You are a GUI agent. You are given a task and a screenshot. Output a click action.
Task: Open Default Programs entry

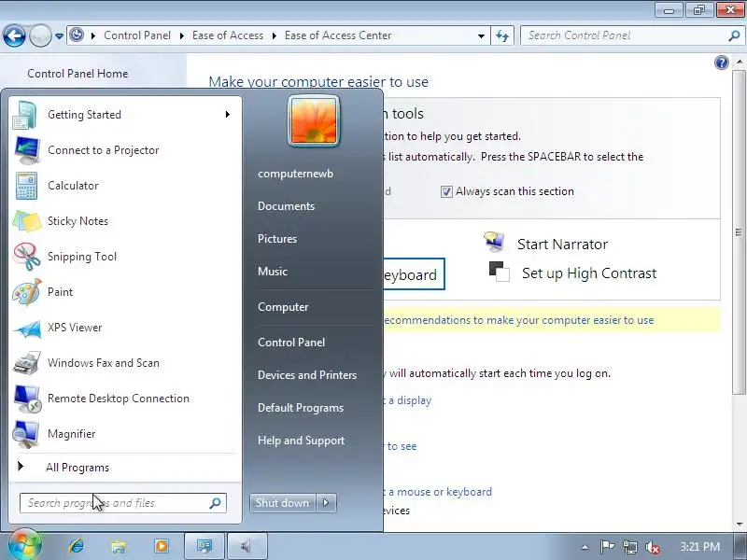(x=301, y=408)
